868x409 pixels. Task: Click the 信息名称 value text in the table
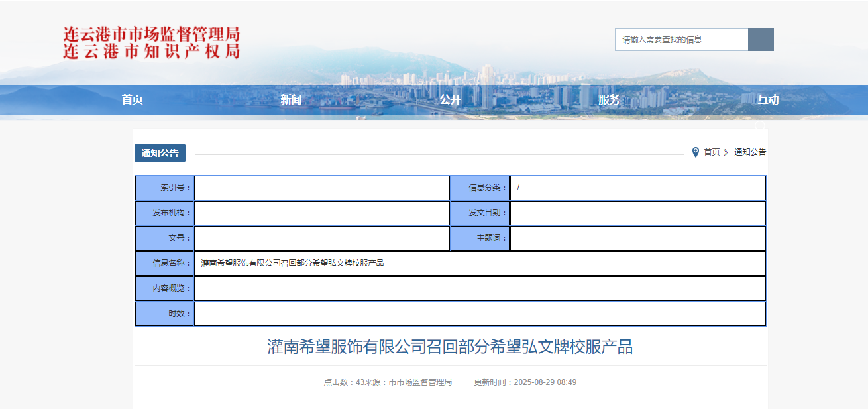[292, 263]
